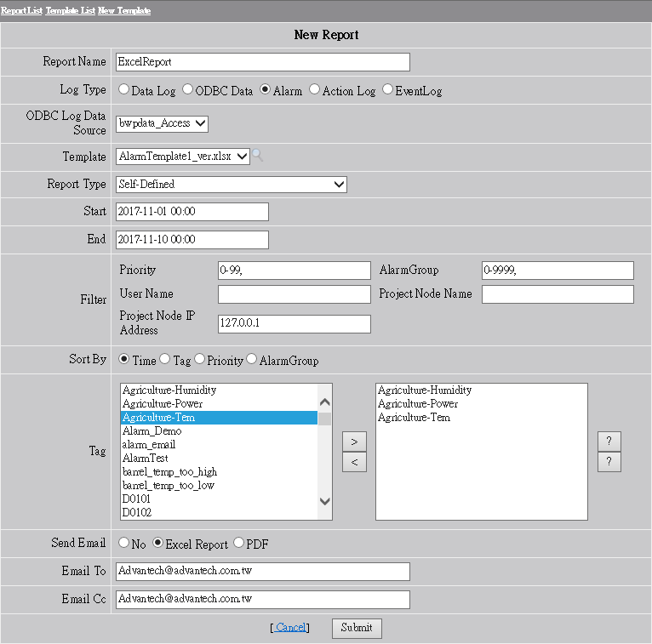Select EventLog log type
The width and height of the screenshot is (652, 644).
pos(387,89)
